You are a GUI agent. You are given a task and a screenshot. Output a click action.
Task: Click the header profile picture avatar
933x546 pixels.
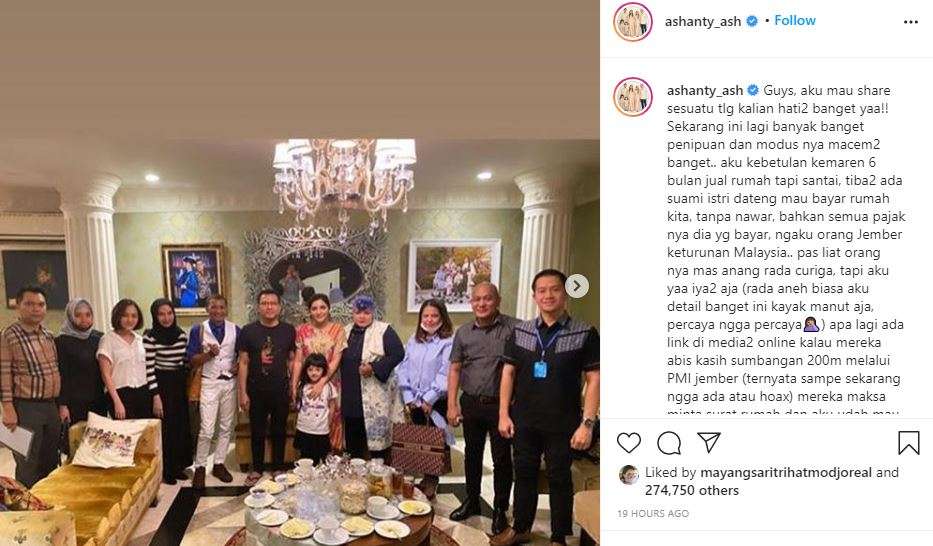point(633,21)
